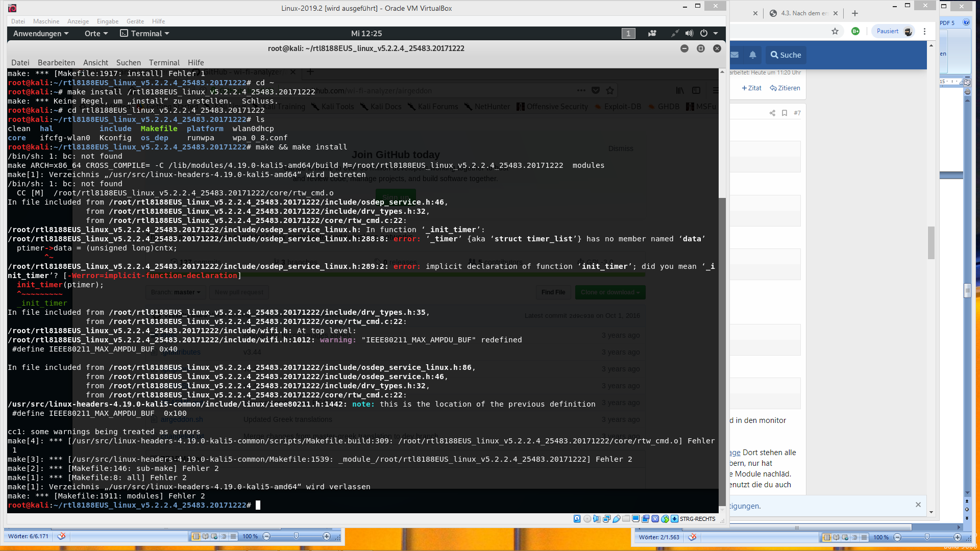This screenshot has width=980, height=551.
Task: Click the post bookmark icon
Action: point(785,113)
